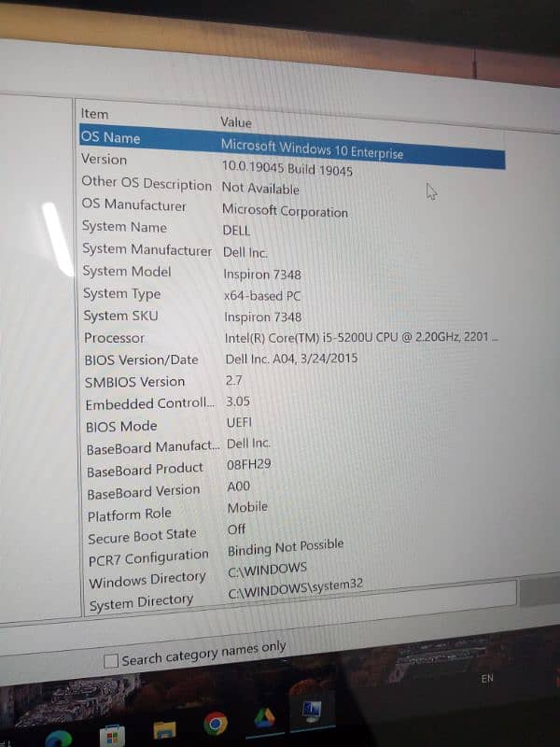
Task: Click the Intel(R) Core(TM) i5-5200U value
Action: 361,337
